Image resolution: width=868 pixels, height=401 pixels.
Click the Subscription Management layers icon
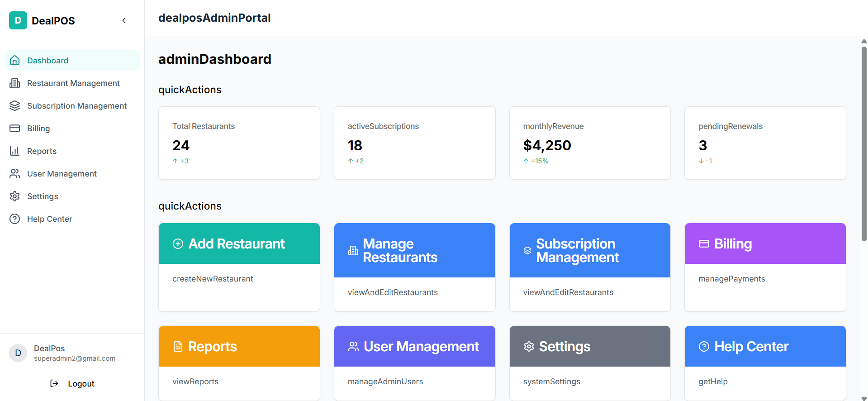coord(15,106)
